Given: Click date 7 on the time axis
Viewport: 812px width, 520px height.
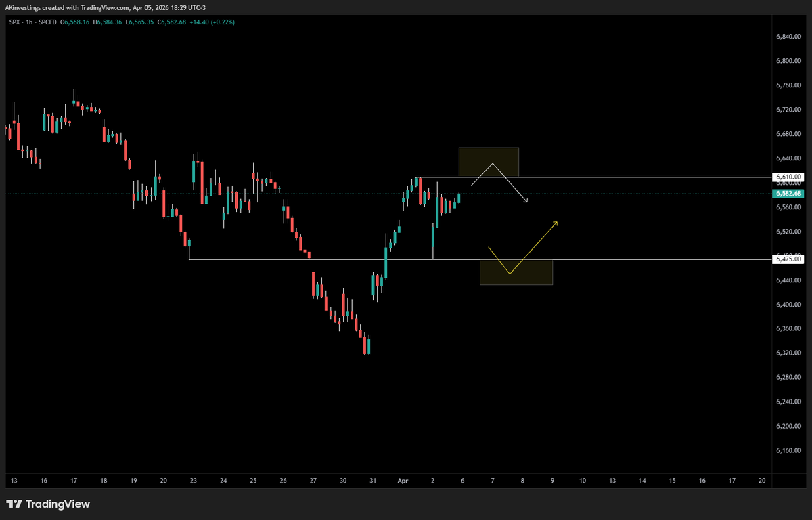Looking at the screenshot, I should [493, 481].
